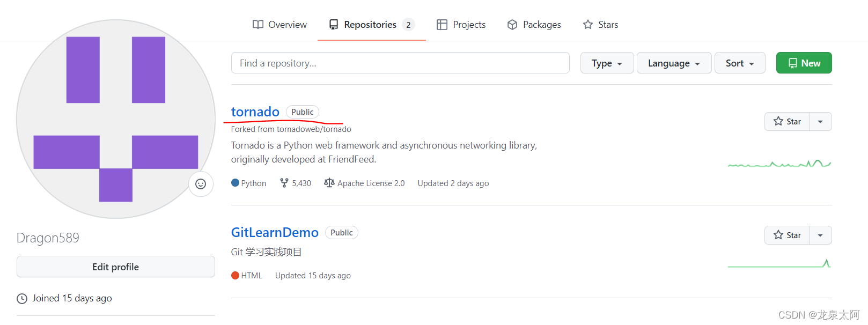Open the Overview tab

pyautogui.click(x=279, y=25)
